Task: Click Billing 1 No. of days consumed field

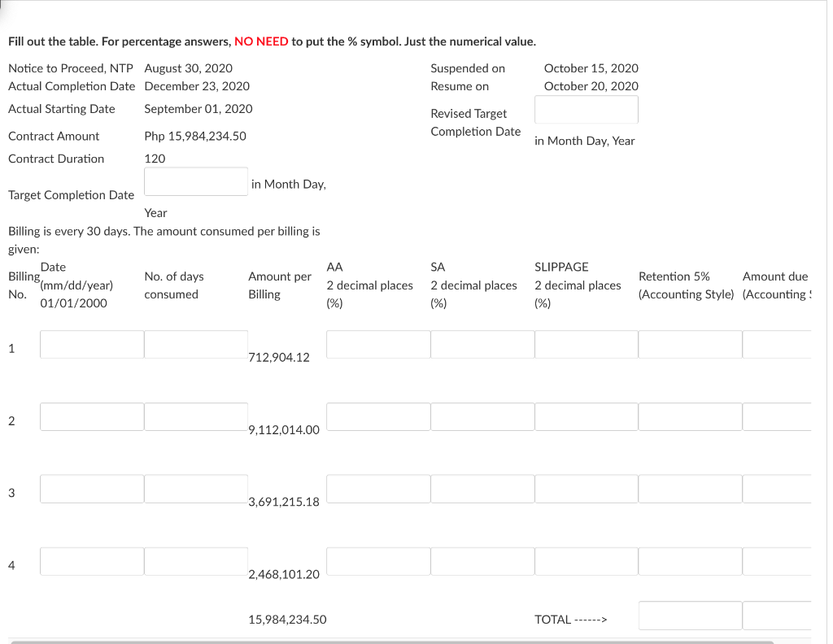Action: [195, 344]
